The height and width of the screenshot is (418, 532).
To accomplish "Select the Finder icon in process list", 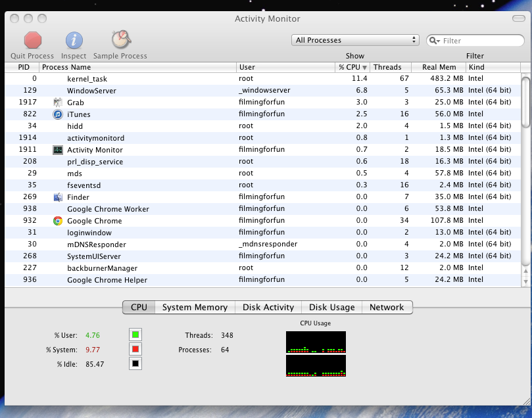I will [58, 197].
